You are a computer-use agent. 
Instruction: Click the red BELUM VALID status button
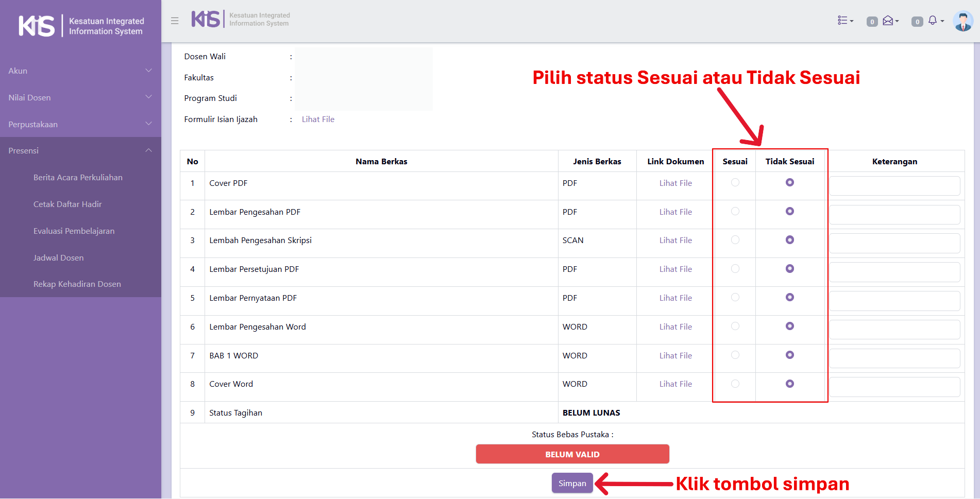(572, 454)
